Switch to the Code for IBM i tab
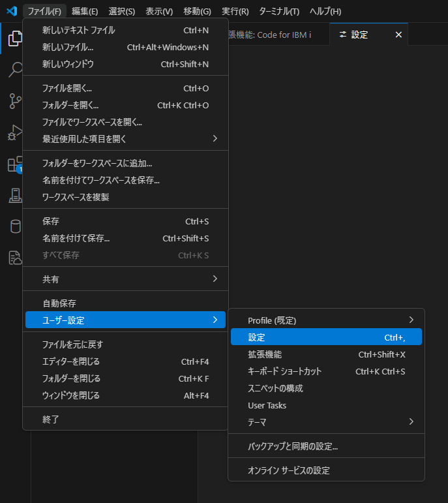The image size is (448, 503). click(x=278, y=35)
